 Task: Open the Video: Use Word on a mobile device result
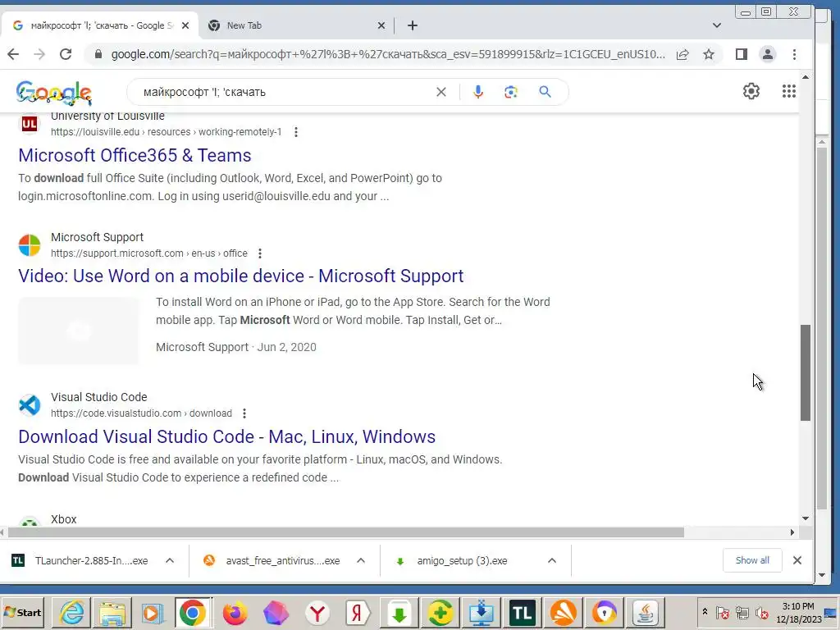241,276
